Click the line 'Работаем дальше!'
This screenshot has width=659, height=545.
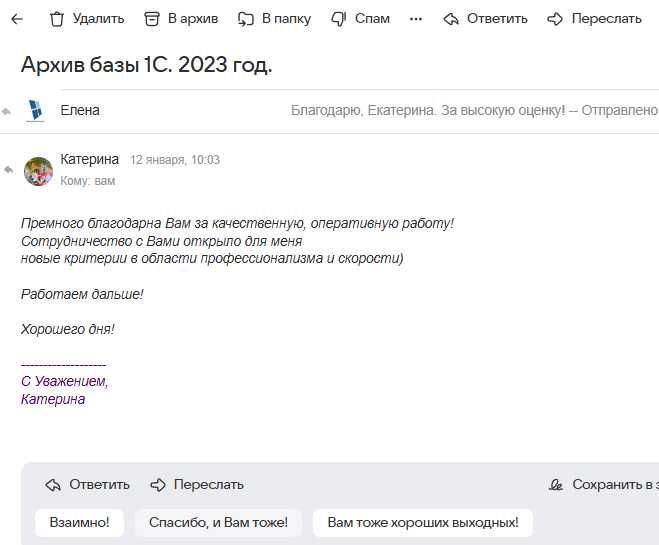(x=82, y=294)
